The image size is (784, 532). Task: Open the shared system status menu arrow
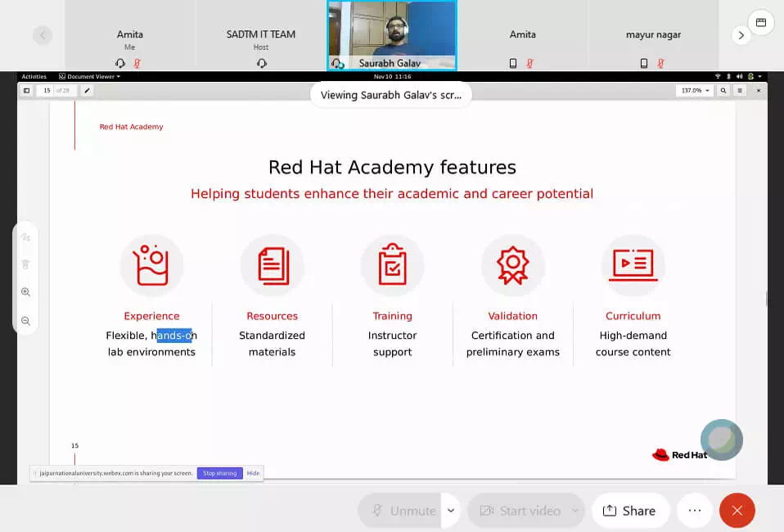pos(760,76)
